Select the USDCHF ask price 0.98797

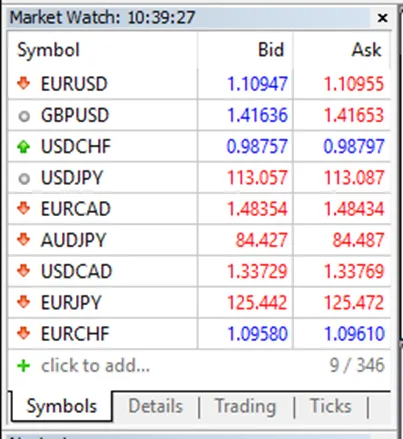coord(354,146)
